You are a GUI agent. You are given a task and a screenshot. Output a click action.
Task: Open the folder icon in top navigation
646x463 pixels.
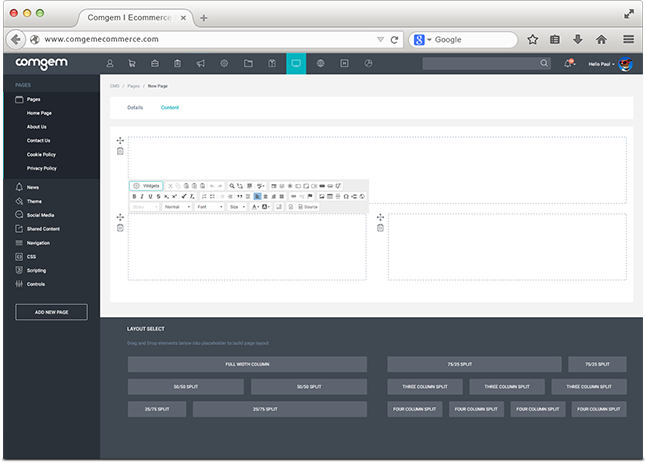click(248, 63)
